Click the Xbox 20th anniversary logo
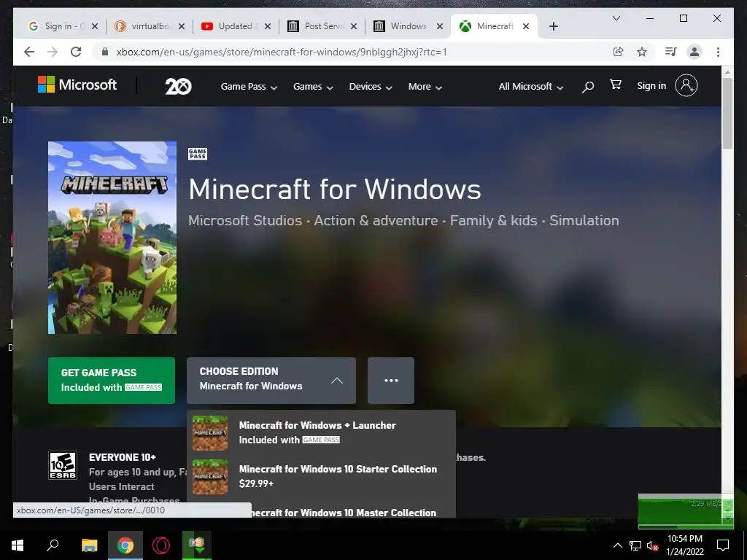Image resolution: width=747 pixels, height=560 pixels. (x=178, y=86)
